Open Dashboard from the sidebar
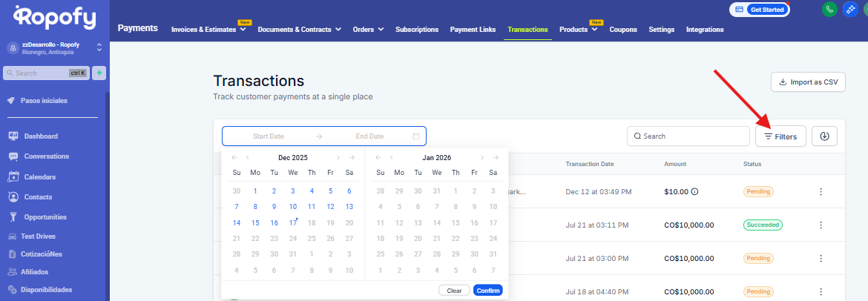The image size is (868, 301). (x=41, y=136)
